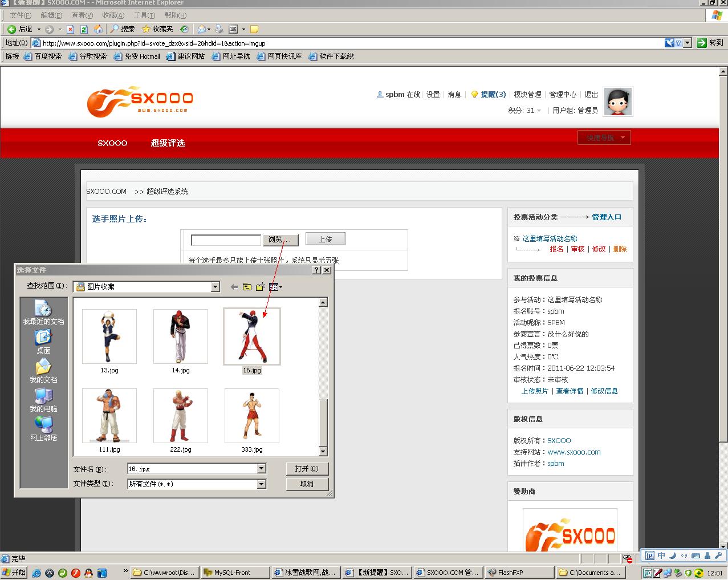Expand the 积分: 31 dropdown

(524, 111)
